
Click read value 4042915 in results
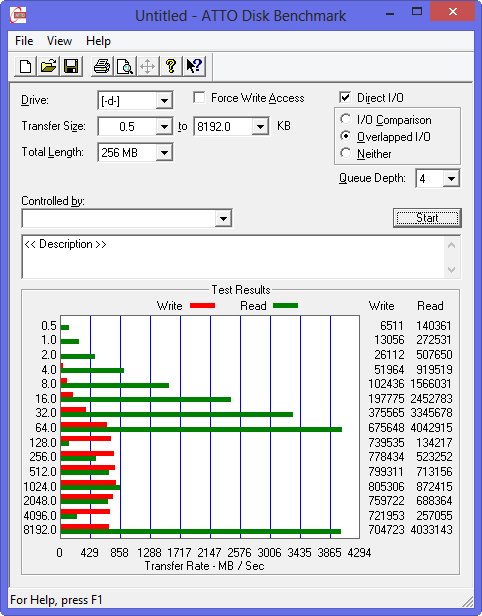tap(431, 427)
